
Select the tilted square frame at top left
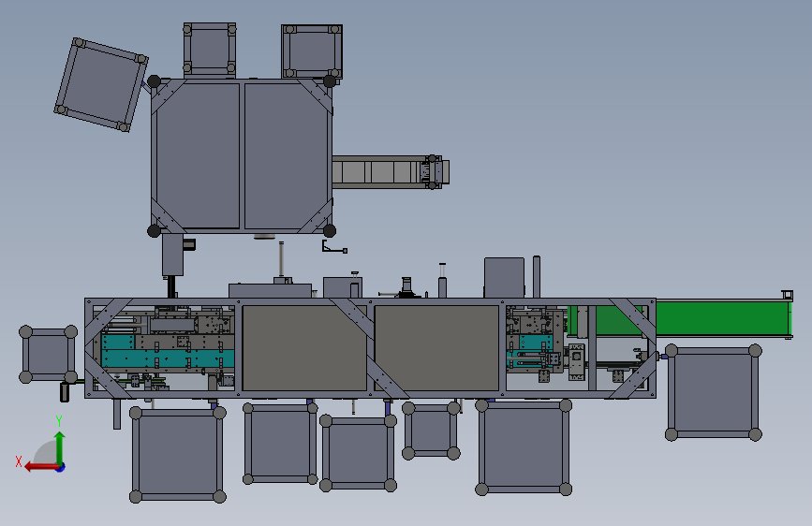coord(101,84)
